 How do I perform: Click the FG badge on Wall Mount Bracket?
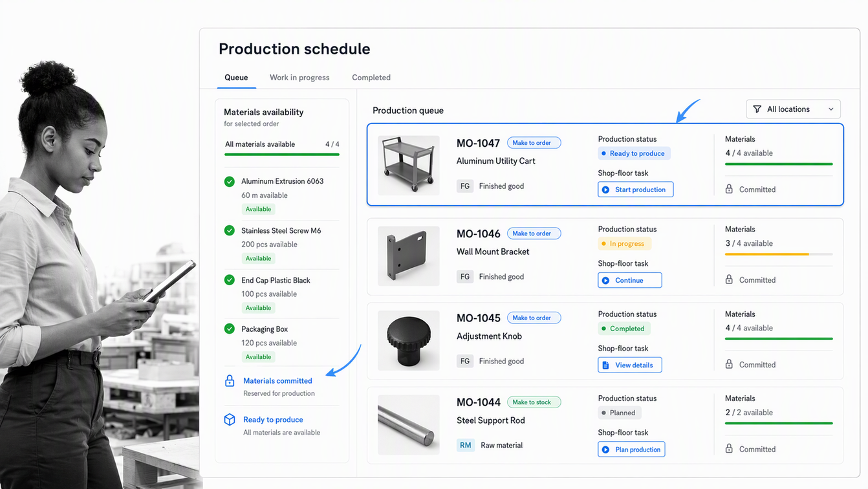(465, 277)
